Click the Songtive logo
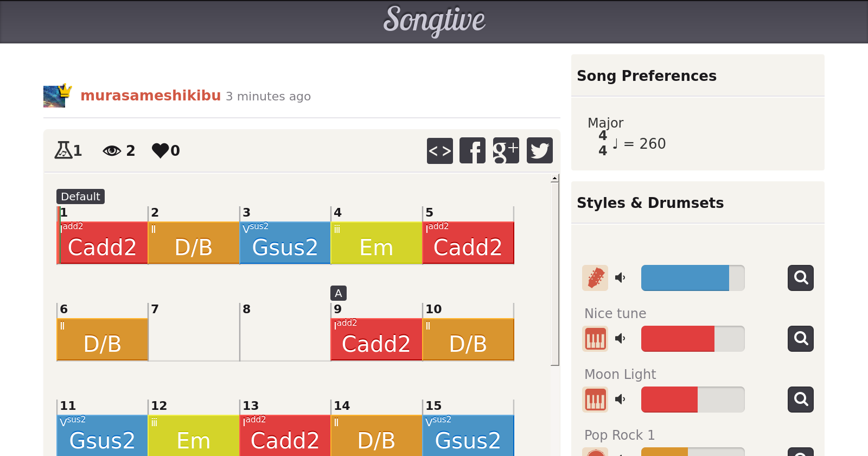 (x=434, y=21)
